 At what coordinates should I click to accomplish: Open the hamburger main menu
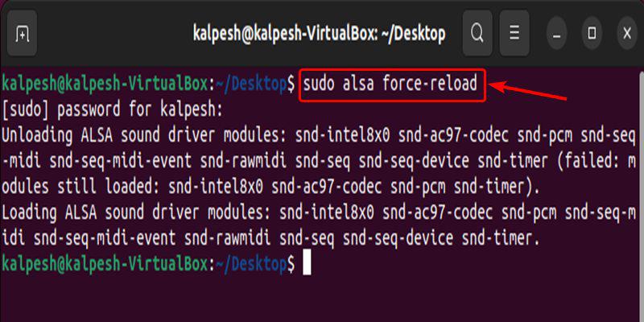tap(514, 34)
